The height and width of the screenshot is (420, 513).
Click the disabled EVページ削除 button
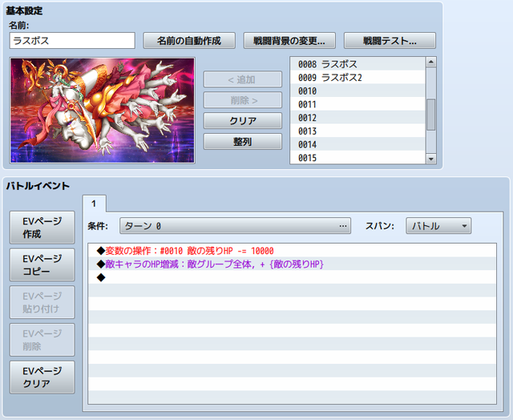coord(42,340)
